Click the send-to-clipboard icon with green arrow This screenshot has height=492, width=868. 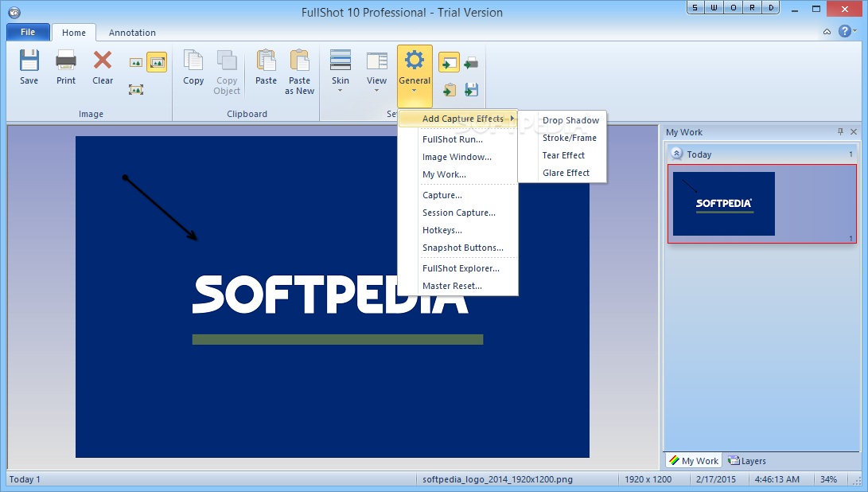(449, 89)
